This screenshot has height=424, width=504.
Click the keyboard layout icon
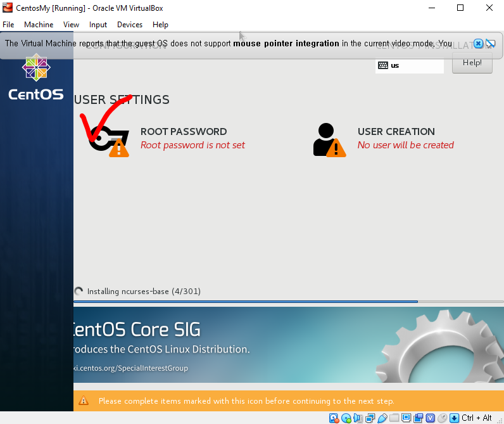point(383,65)
